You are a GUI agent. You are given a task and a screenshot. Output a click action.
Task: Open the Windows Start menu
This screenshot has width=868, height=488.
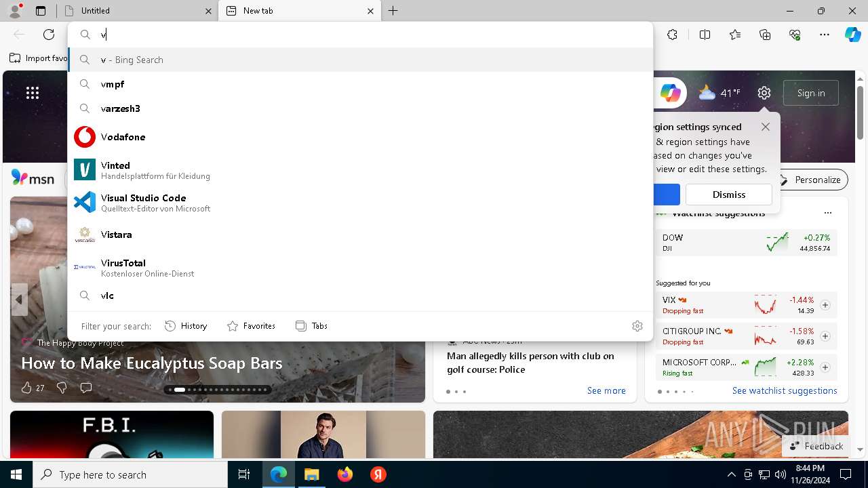(16, 474)
